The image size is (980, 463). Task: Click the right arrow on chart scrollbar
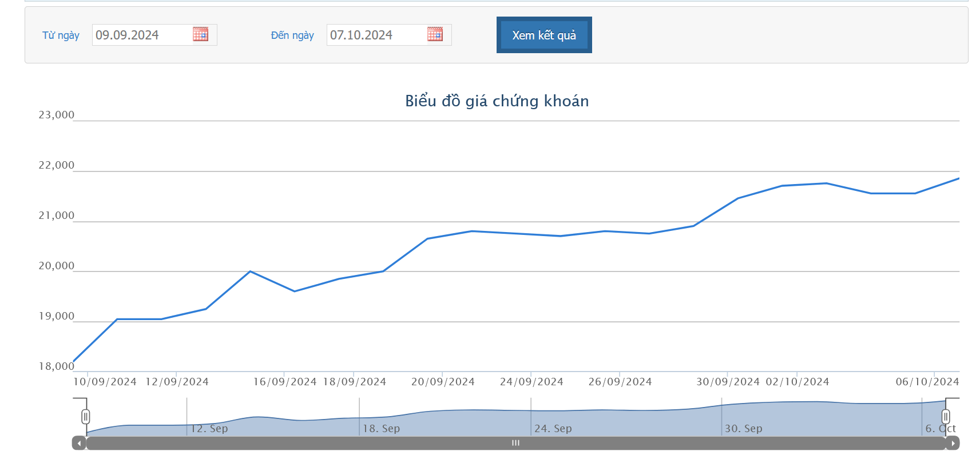953,443
